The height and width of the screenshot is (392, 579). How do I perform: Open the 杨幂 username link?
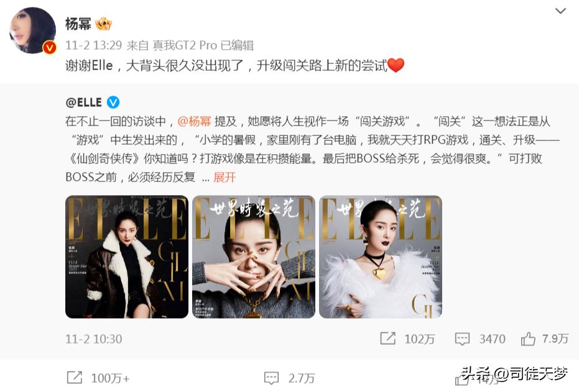[x=78, y=24]
